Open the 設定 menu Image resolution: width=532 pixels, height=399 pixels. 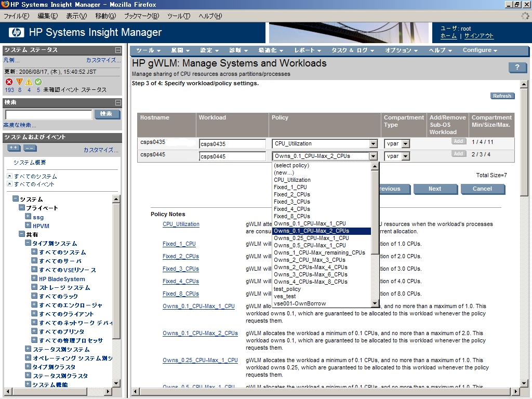[209, 50]
